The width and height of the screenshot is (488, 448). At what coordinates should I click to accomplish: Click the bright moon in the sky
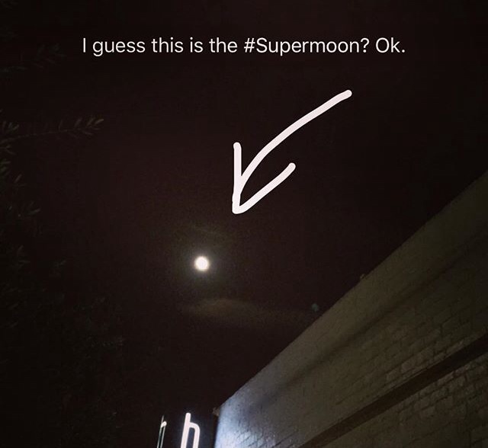pos(201,264)
